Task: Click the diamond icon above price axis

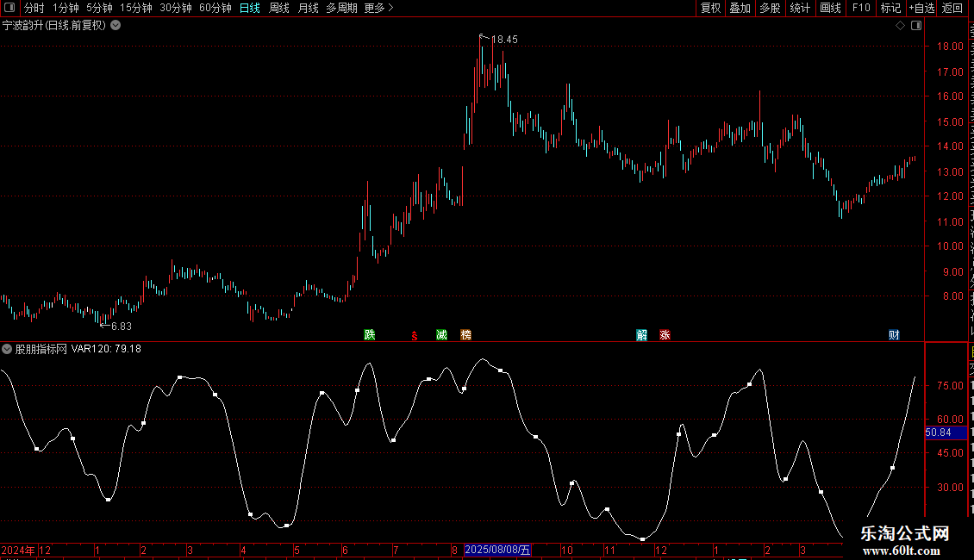Action: [900, 26]
